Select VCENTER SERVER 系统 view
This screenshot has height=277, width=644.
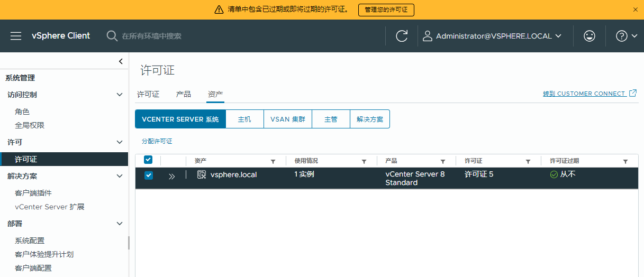[180, 119]
